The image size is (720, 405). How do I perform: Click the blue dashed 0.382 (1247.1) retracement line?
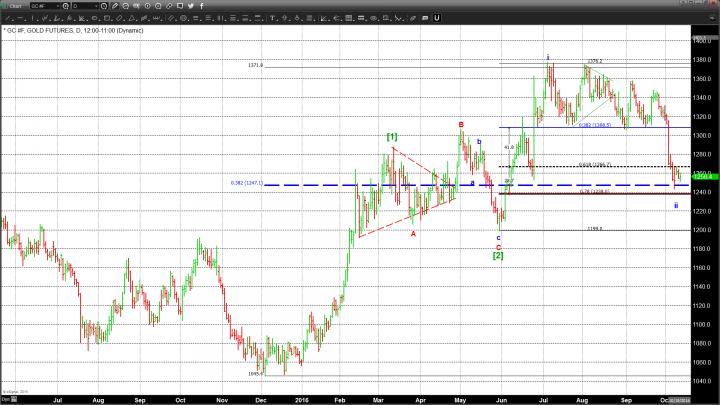point(300,185)
